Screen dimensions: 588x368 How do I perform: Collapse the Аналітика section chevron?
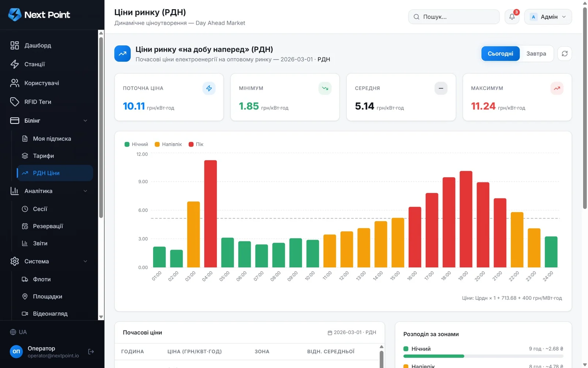tap(85, 191)
